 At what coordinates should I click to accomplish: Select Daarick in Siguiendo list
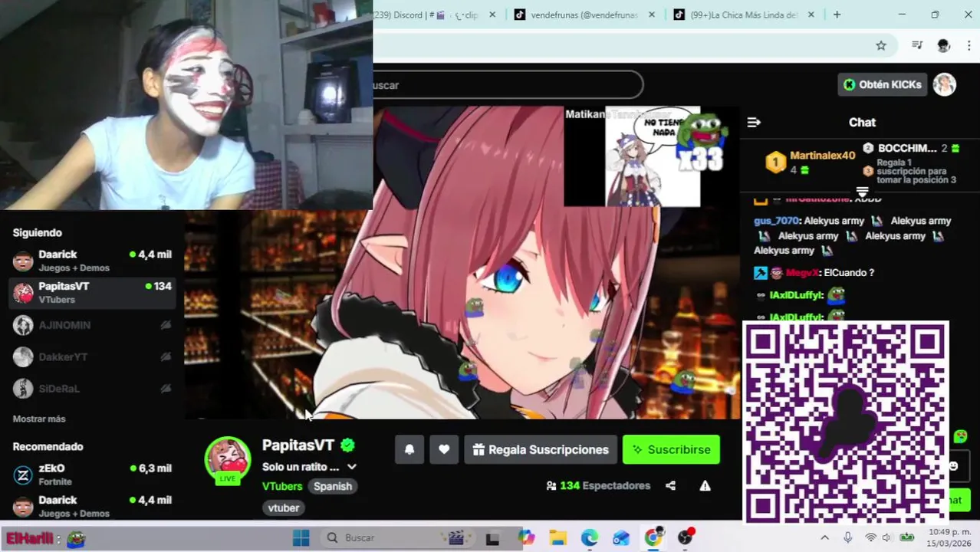92,261
